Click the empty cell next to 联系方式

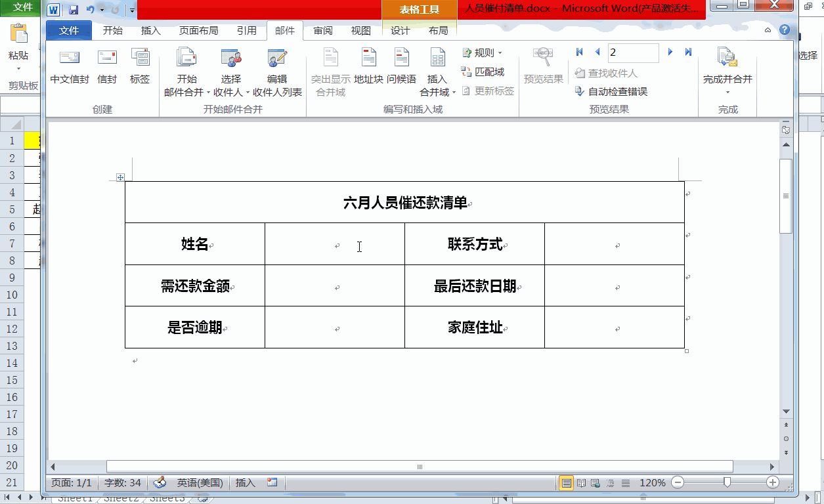[x=615, y=244]
